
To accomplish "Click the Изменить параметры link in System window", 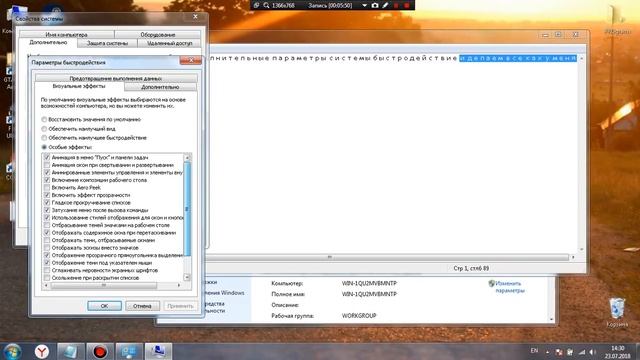I will 510,287.
